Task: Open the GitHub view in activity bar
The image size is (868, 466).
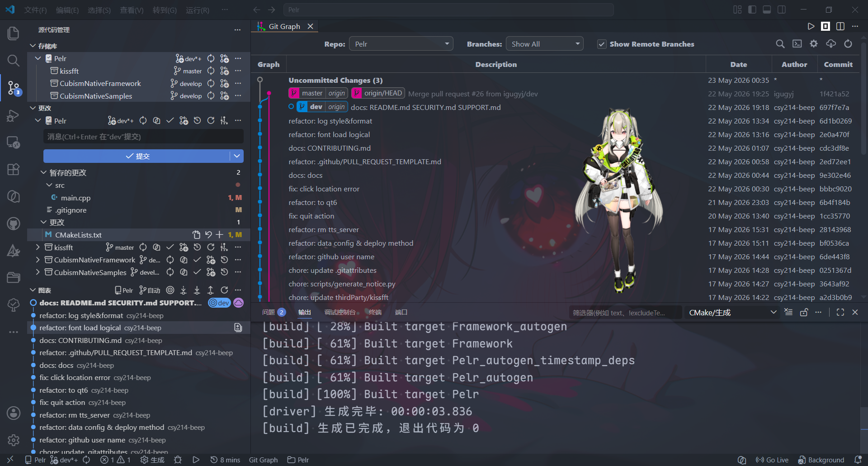Action: pyautogui.click(x=14, y=223)
